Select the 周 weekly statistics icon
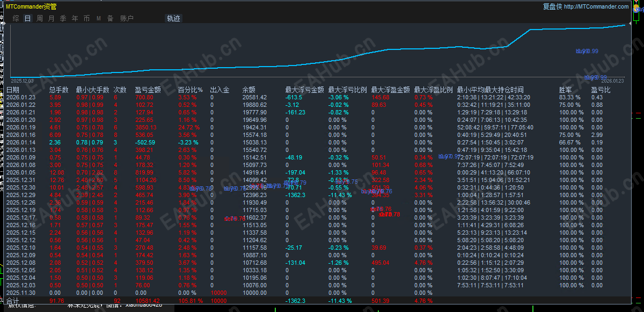644x312 pixels. coord(39,18)
